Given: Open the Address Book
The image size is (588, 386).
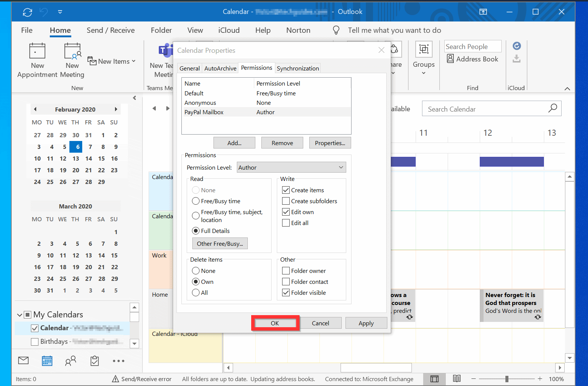Looking at the screenshot, I should [473, 59].
